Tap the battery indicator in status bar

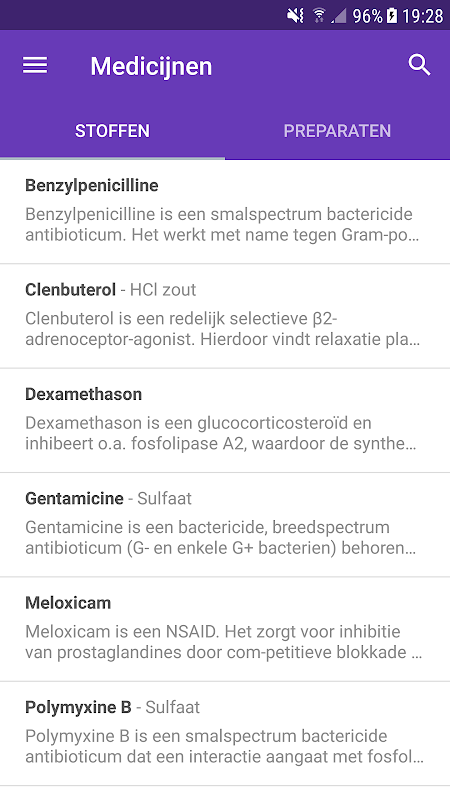(392, 16)
